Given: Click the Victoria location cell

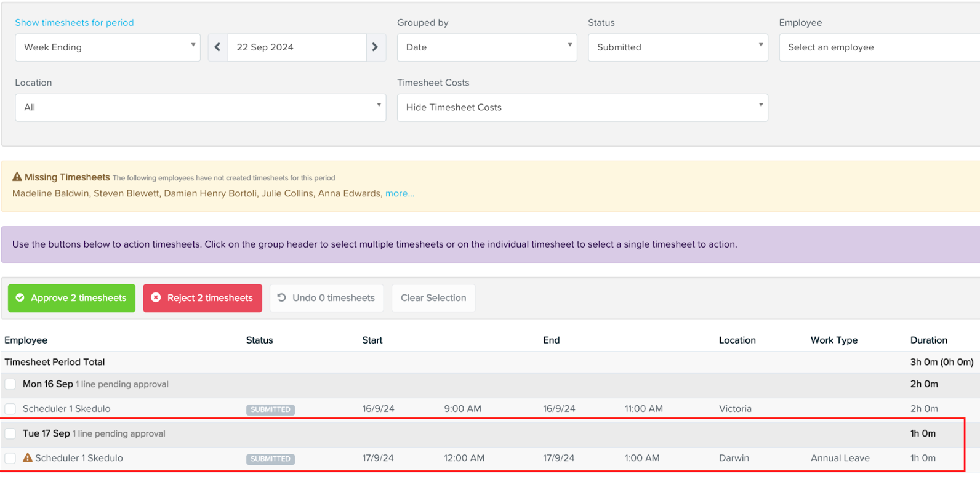Looking at the screenshot, I should (735, 408).
